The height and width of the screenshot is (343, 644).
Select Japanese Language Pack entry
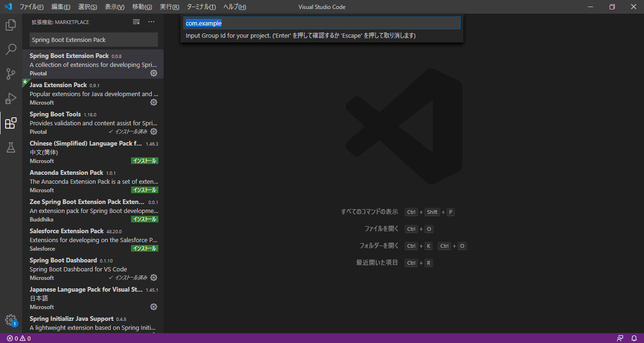coord(93,298)
